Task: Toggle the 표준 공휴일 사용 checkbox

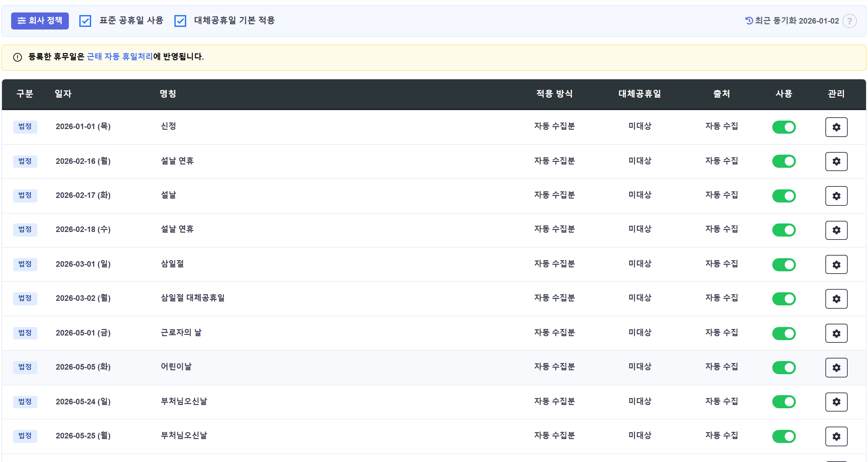Action: pyautogui.click(x=85, y=21)
